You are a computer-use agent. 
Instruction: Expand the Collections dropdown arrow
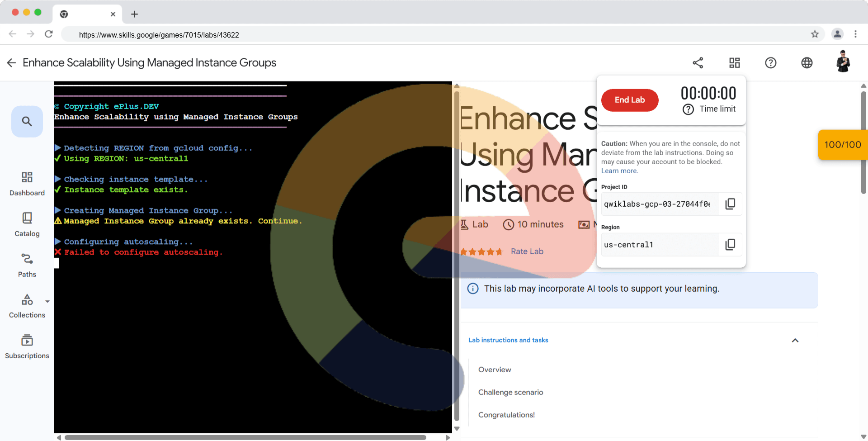click(47, 301)
